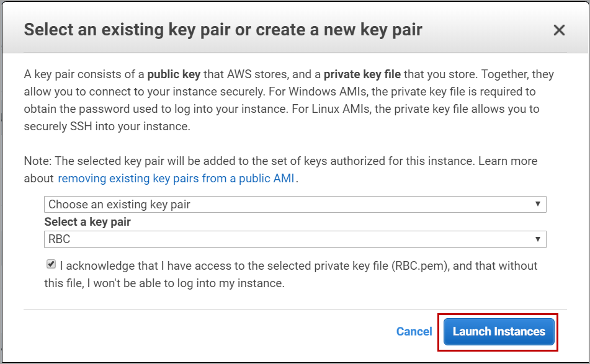Click the arrow at the RBC dropdown's right edge
This screenshot has height=364, width=590.
pyautogui.click(x=538, y=239)
